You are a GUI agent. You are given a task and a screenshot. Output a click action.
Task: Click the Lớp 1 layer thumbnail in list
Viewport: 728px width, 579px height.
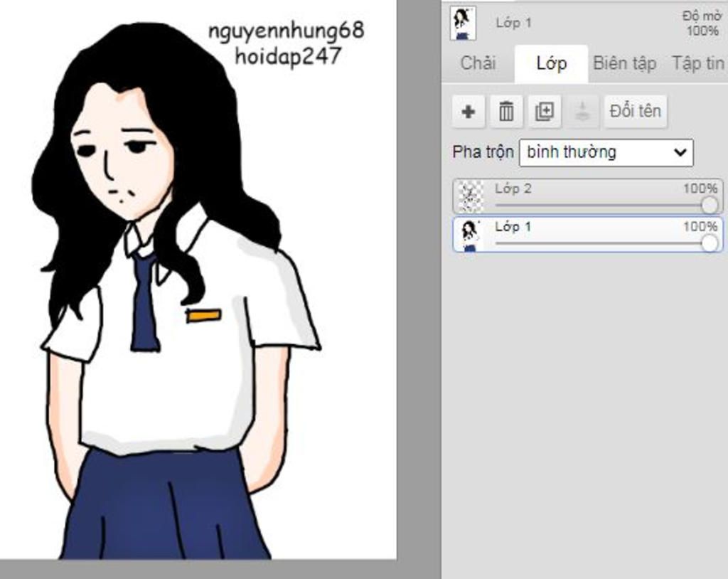click(470, 235)
